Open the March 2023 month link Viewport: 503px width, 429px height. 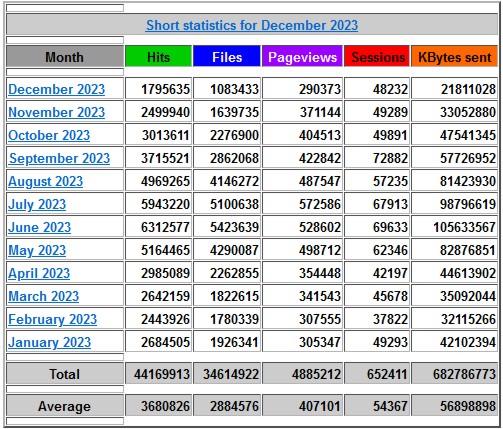[x=44, y=296]
